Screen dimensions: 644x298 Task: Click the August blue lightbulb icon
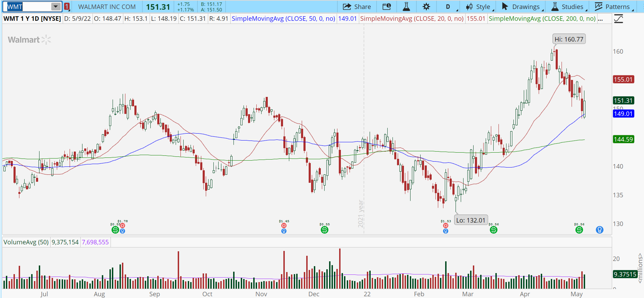coord(122,231)
